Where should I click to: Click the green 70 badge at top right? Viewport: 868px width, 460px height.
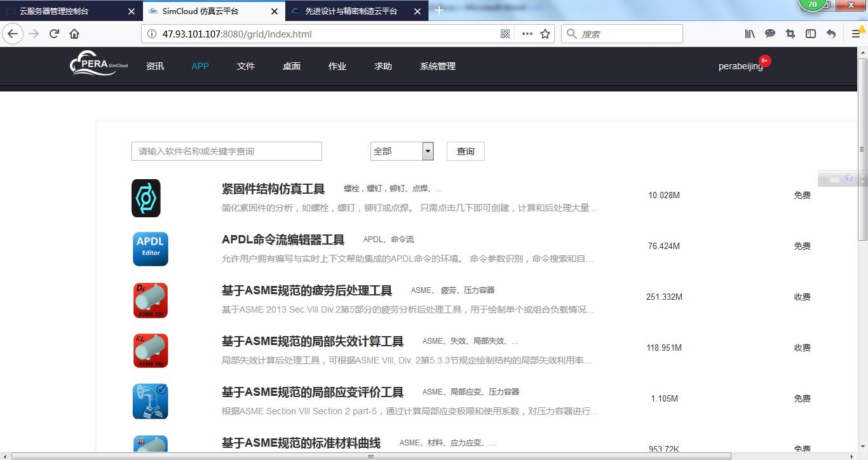[x=812, y=4]
